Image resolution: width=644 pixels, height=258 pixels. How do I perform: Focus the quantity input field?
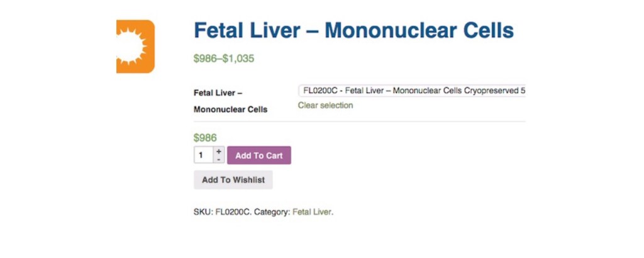pyautogui.click(x=204, y=155)
